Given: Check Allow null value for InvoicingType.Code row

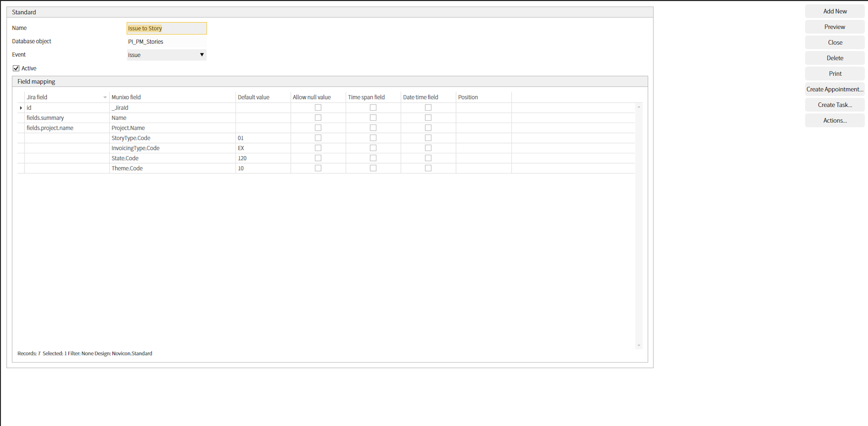Looking at the screenshot, I should [318, 148].
